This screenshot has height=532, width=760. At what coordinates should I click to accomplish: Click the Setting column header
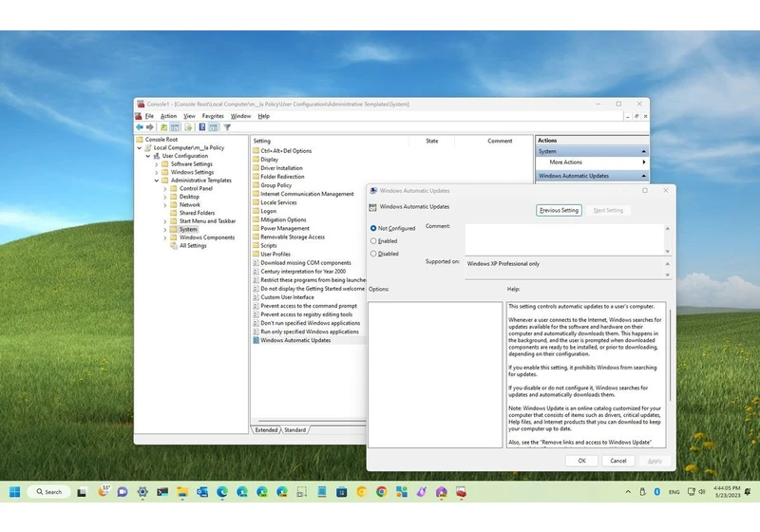tap(330, 141)
